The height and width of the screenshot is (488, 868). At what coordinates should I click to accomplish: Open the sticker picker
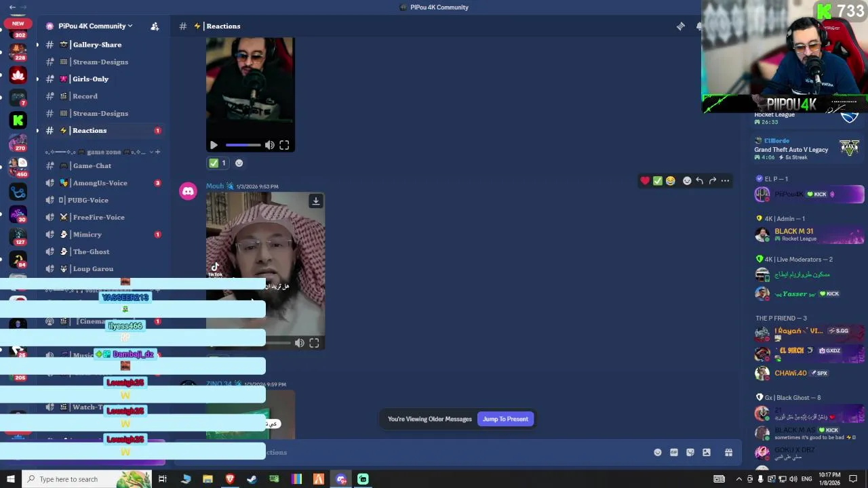[x=690, y=452]
